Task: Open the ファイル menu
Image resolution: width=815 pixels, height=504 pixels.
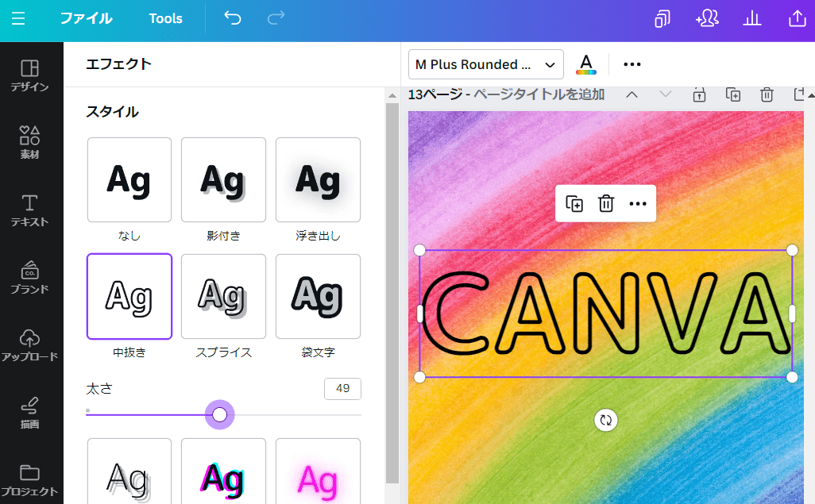Action: (x=86, y=18)
